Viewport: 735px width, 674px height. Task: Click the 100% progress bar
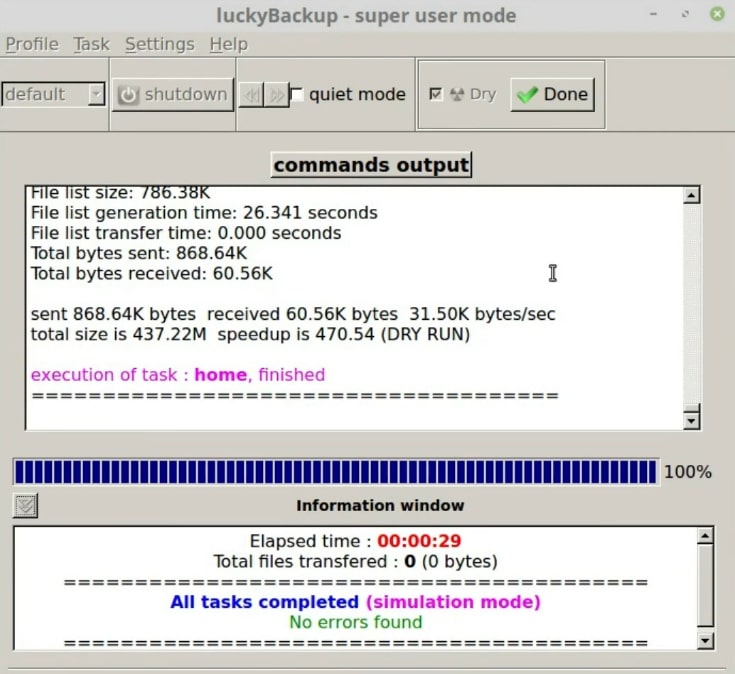[336, 472]
